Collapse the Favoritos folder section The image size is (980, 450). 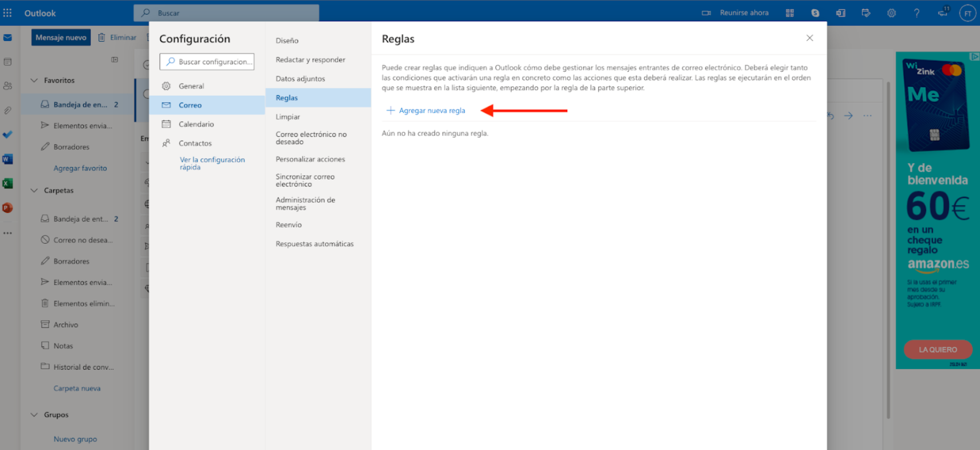click(x=34, y=80)
